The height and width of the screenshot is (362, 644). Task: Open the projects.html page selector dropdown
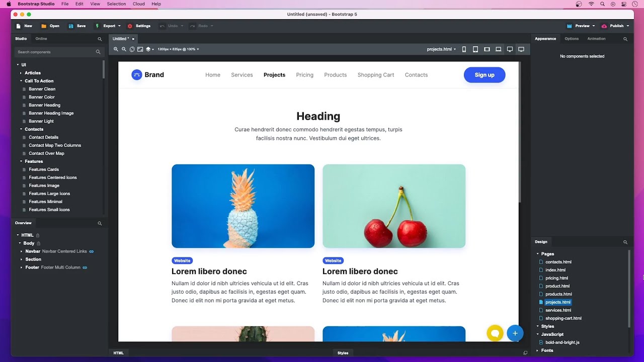(x=441, y=49)
